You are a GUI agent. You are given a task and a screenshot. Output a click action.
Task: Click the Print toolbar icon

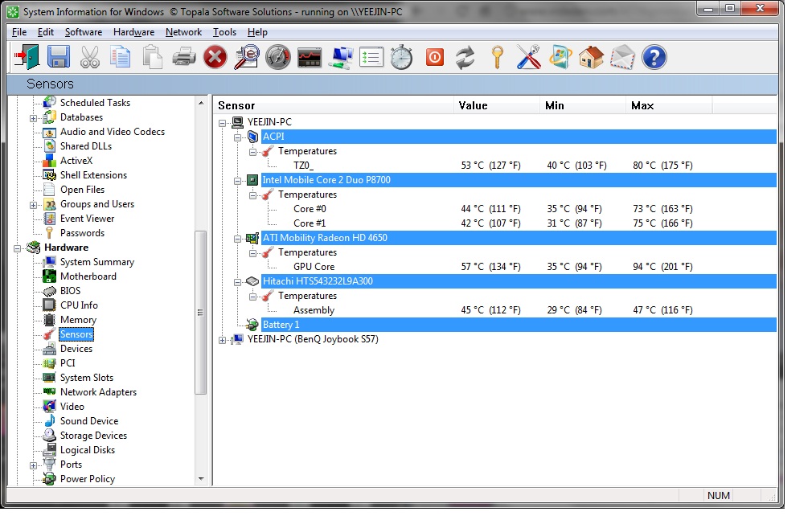(x=184, y=57)
